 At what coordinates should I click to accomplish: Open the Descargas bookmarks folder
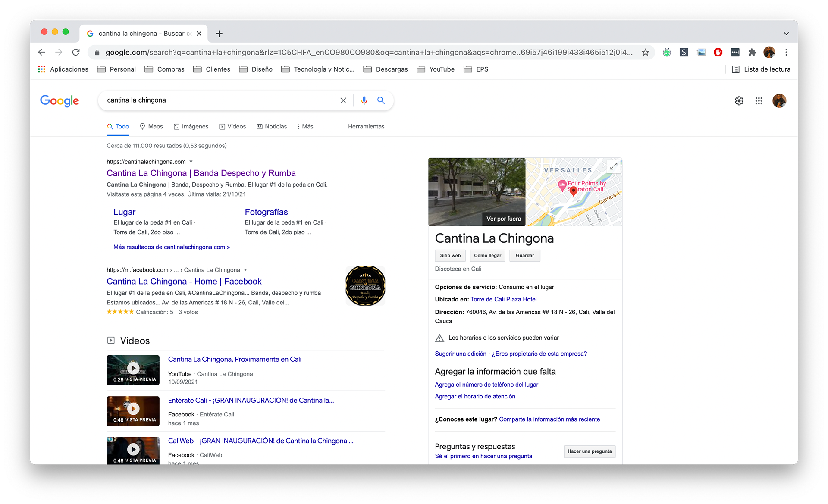[386, 69]
